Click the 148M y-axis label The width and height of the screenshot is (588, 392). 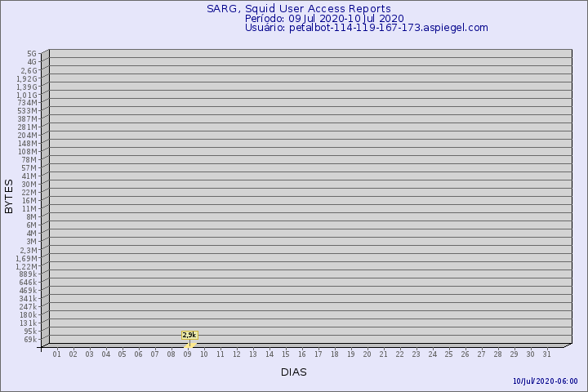click(28, 144)
